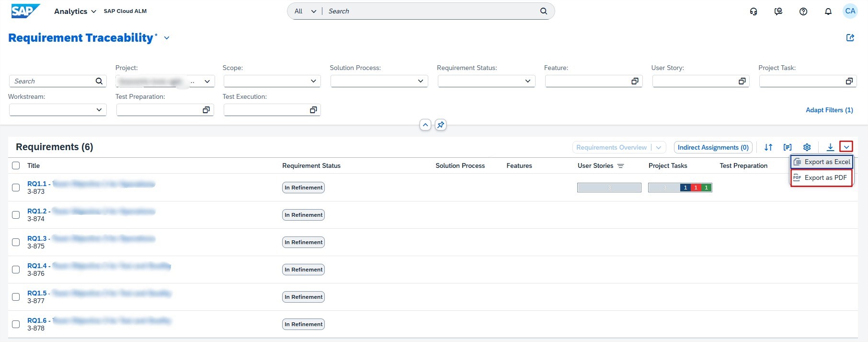The height and width of the screenshot is (342, 868).
Task: Click the Indirect Assignments (0) button
Action: point(713,147)
